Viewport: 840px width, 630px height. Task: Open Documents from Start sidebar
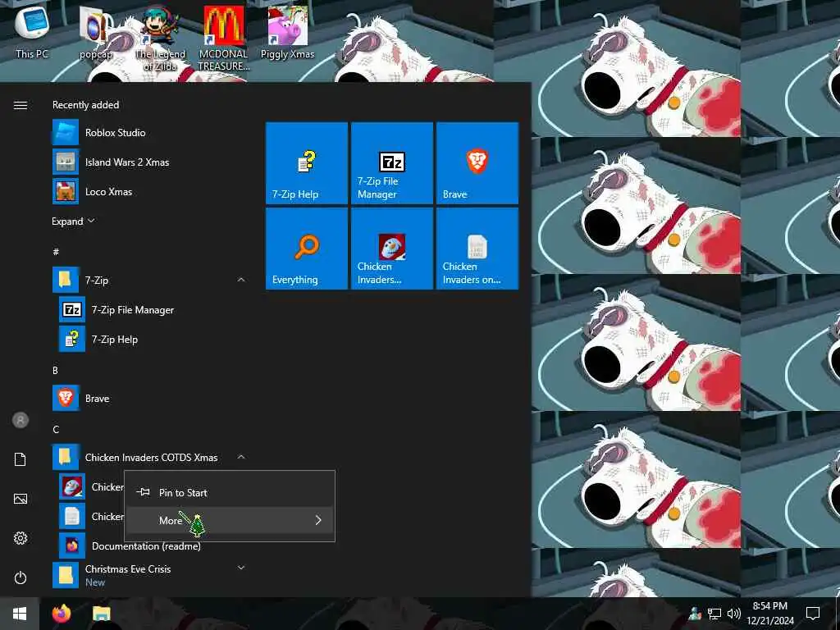[x=21, y=459]
